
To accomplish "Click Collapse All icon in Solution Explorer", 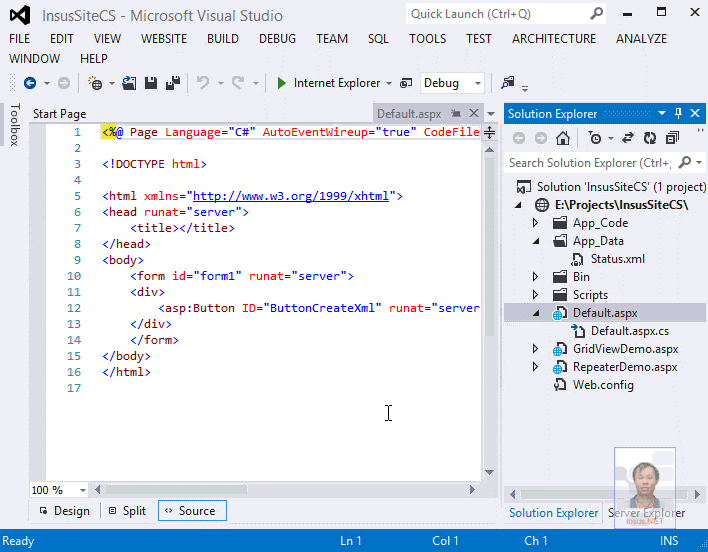I will click(x=672, y=138).
